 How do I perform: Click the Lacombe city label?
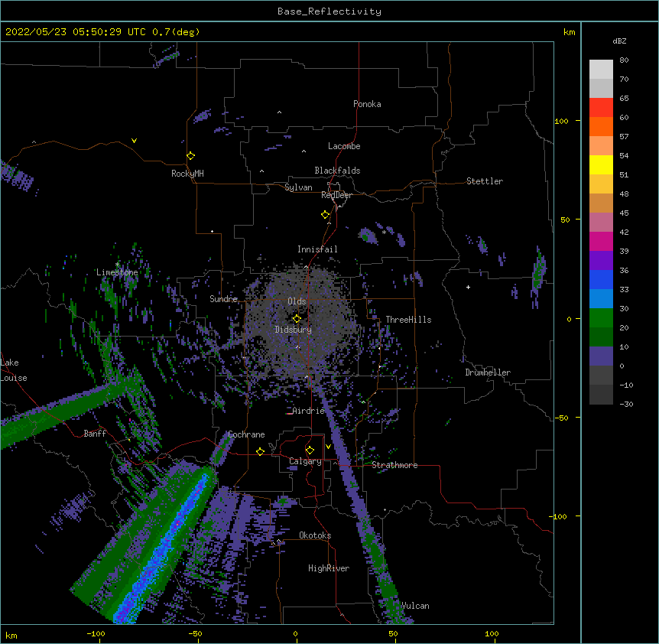[x=344, y=146]
